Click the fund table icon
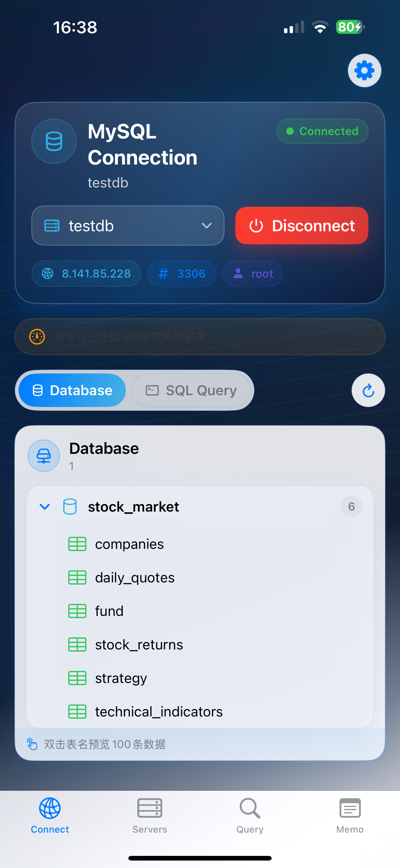 [77, 611]
